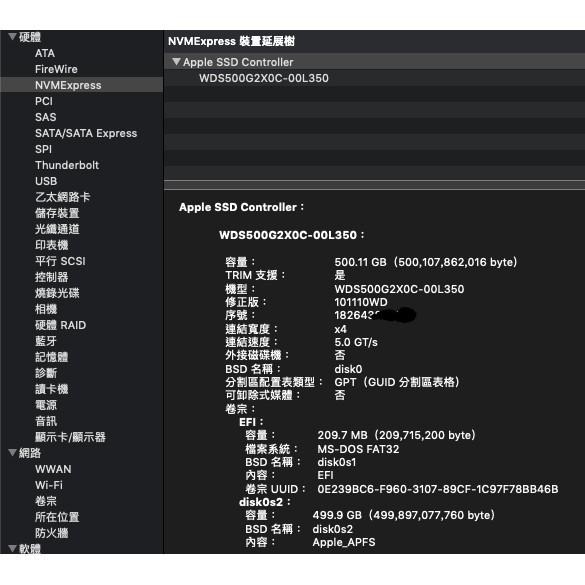Select 讀卡機 card reader entry
Viewport: 585px width, 585px height.
[51, 389]
